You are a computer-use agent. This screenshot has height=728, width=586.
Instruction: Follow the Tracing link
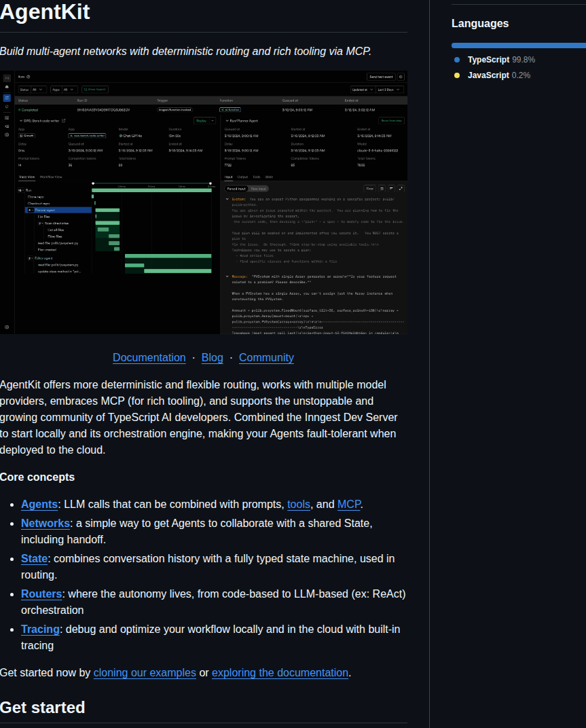(40, 629)
